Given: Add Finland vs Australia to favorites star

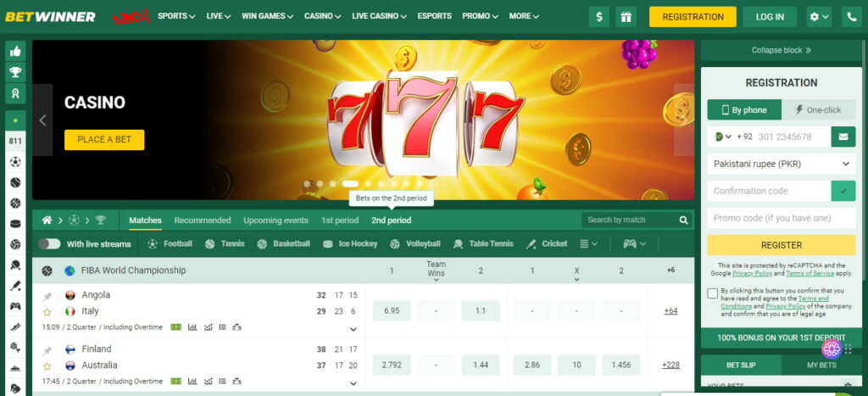Looking at the screenshot, I should point(47,366).
